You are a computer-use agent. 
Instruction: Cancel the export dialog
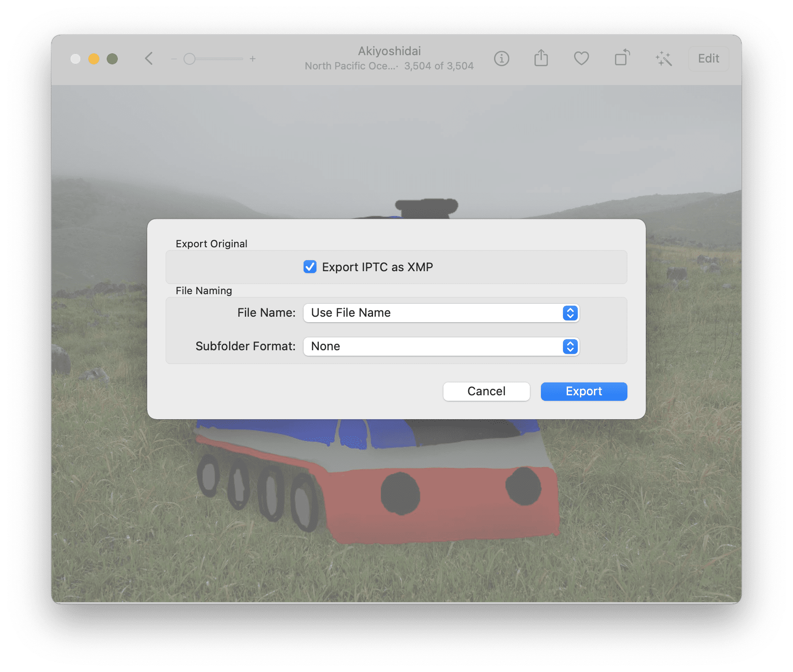486,391
